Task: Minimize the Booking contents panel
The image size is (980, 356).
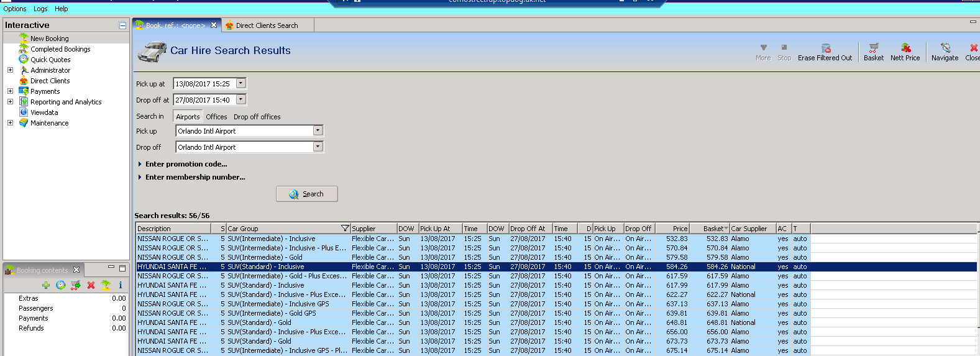Action: pos(111,268)
